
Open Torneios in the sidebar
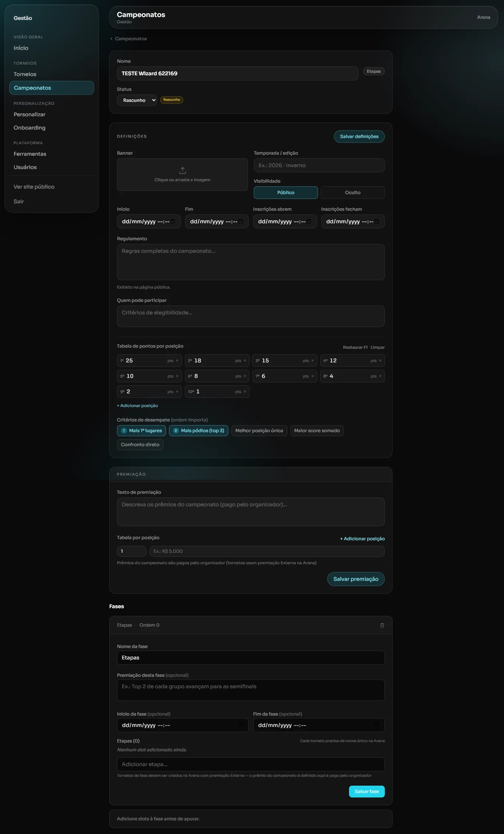click(x=25, y=74)
